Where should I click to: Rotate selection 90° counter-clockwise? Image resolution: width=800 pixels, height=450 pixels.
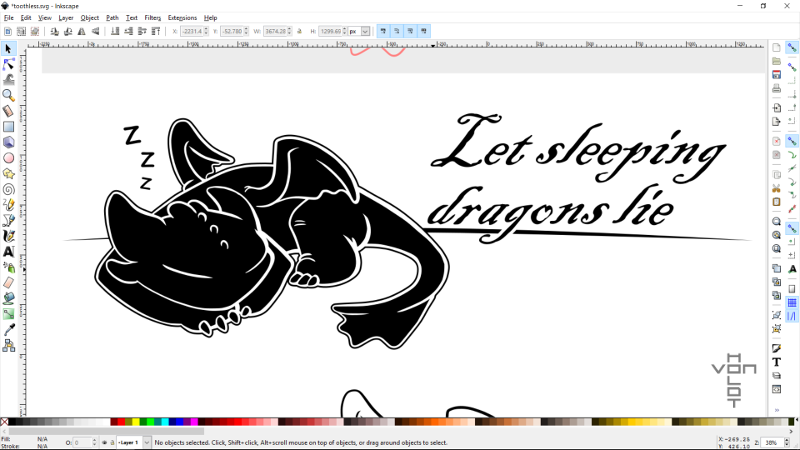(x=54, y=32)
